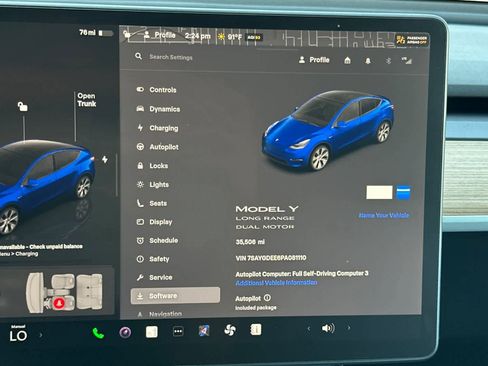Click the Name Your Vehicle link
This screenshot has width=488, height=366.
384,215
